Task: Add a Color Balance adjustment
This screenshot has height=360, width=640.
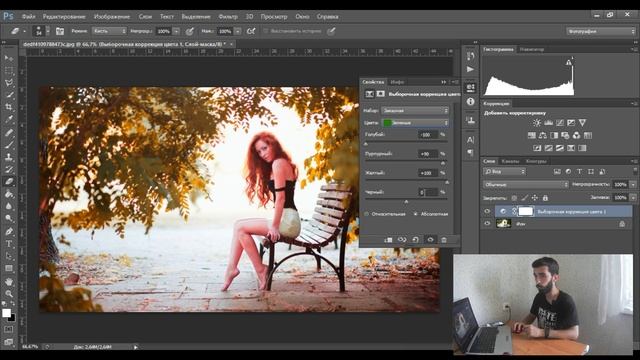Action: point(543,135)
